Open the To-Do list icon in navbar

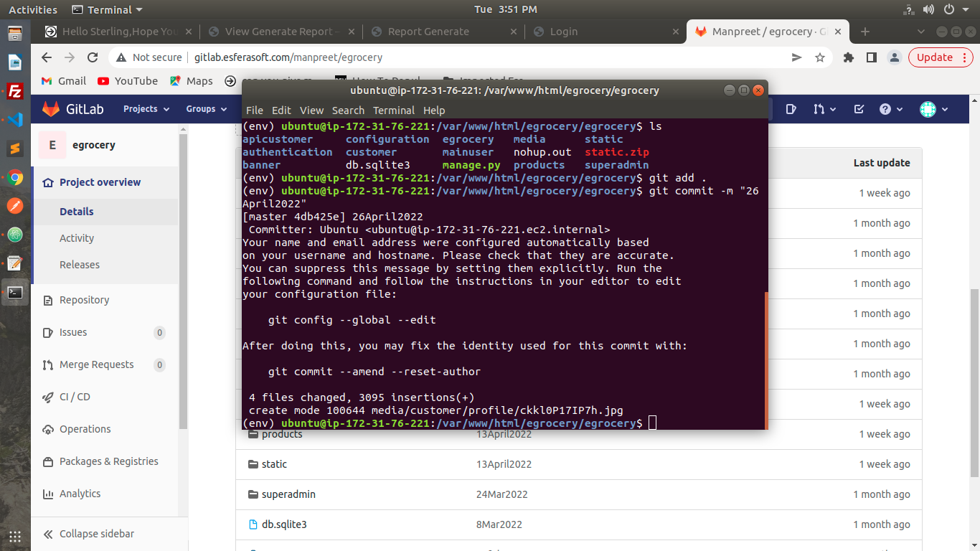coord(859,109)
